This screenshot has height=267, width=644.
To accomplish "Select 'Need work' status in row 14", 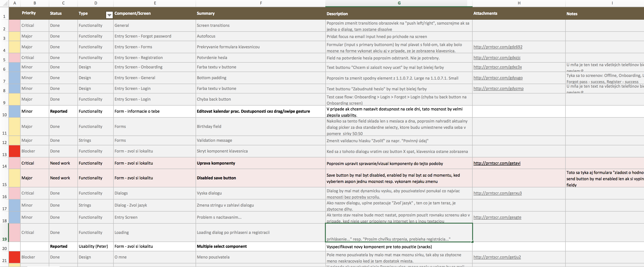I will click(x=63, y=163).
